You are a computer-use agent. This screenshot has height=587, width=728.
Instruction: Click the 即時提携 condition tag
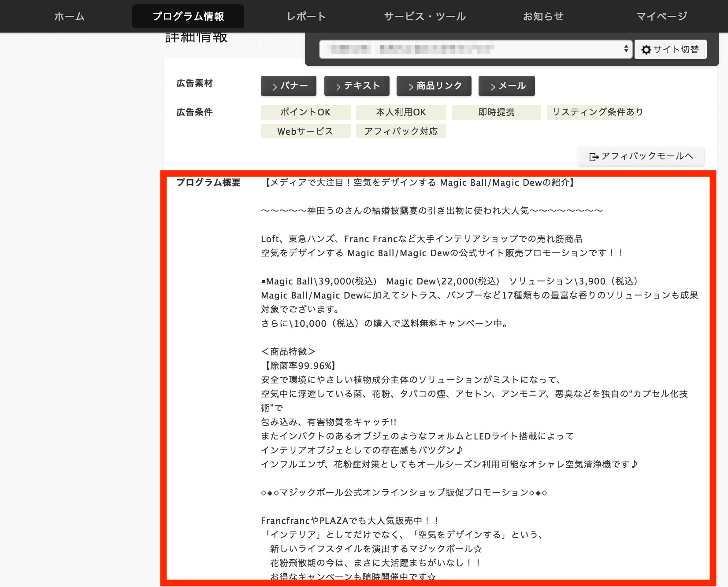pos(497,112)
